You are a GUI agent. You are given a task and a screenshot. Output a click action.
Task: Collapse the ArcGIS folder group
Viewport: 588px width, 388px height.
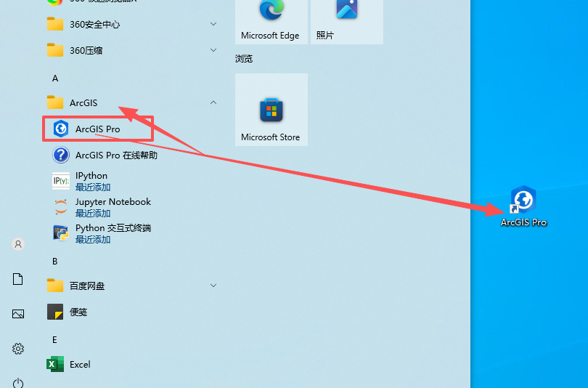pyautogui.click(x=213, y=102)
